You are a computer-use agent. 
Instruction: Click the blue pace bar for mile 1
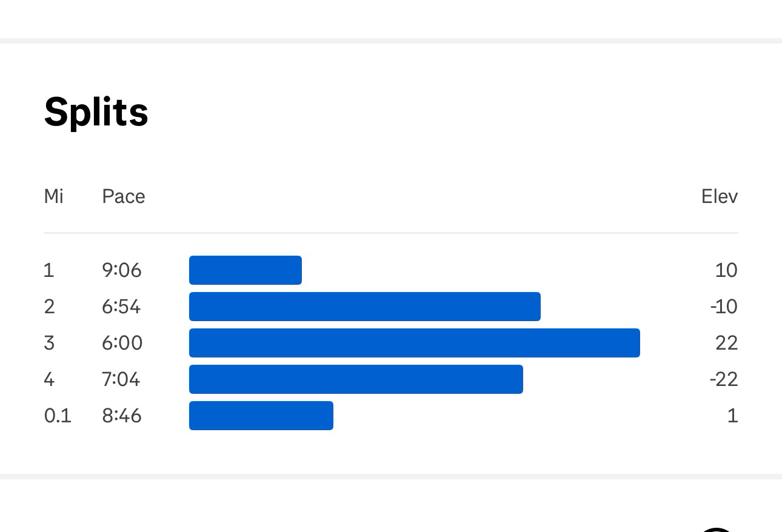click(x=246, y=270)
